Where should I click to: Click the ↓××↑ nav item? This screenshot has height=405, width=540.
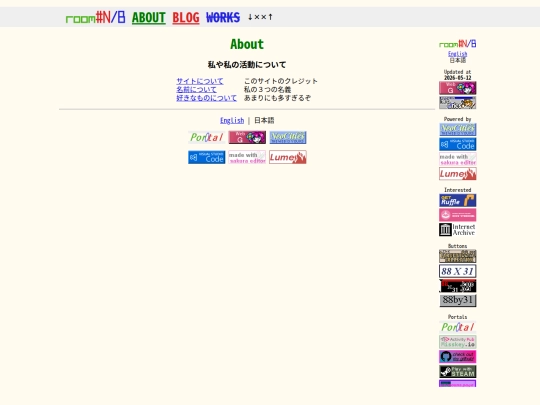click(x=260, y=17)
